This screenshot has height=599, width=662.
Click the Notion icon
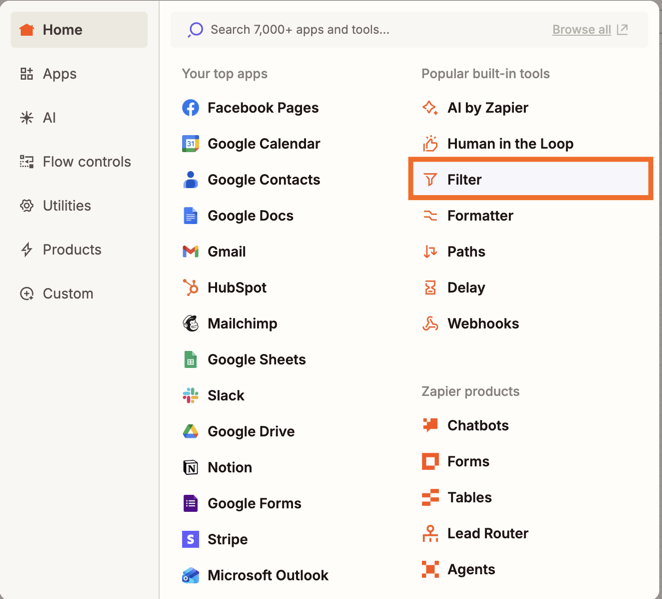pos(190,467)
